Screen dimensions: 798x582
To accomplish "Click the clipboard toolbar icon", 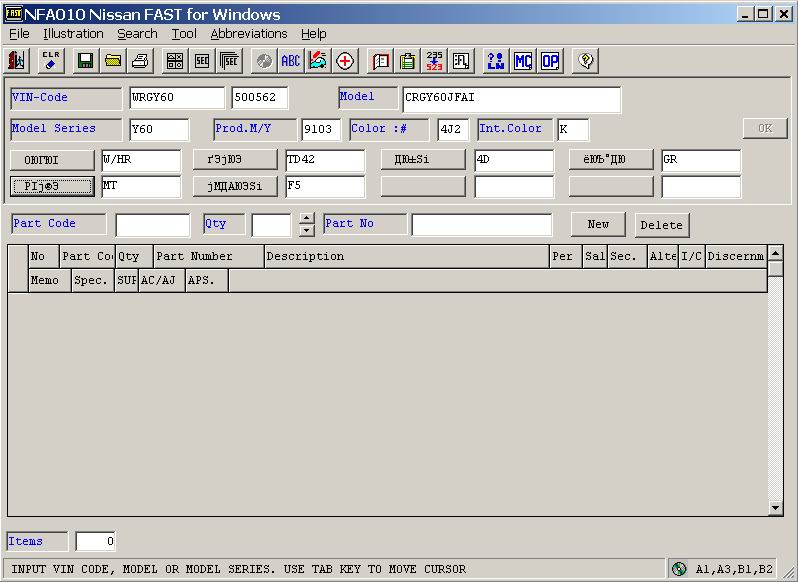I will pos(407,61).
